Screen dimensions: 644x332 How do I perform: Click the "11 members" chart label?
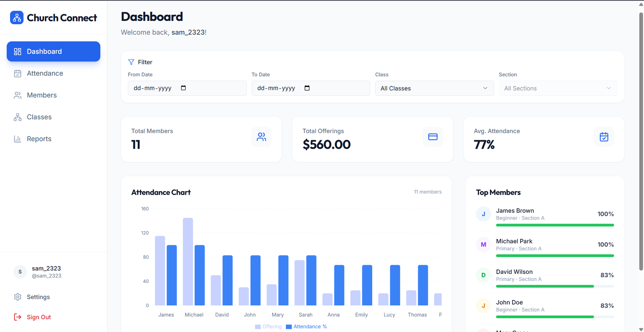[x=427, y=192]
